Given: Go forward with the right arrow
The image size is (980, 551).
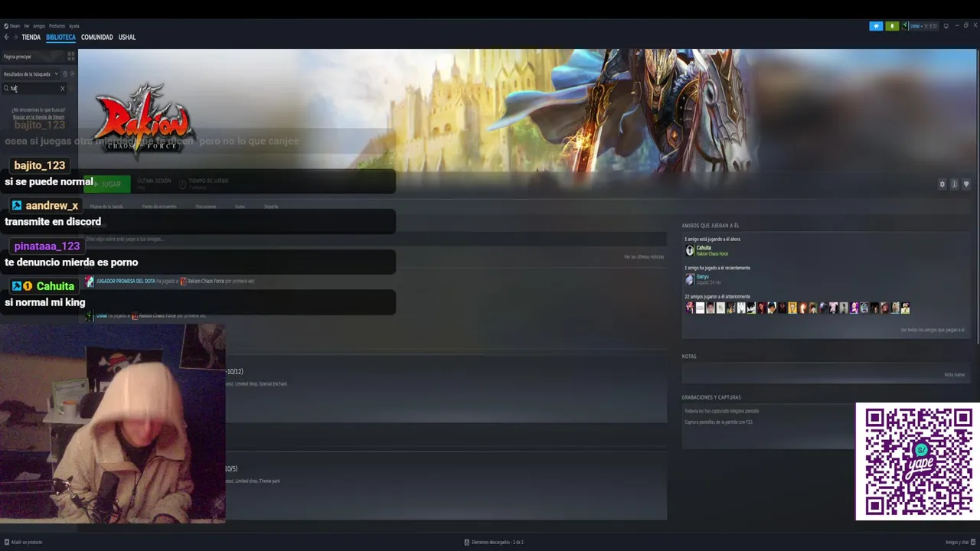Looking at the screenshot, I should pos(15,37).
